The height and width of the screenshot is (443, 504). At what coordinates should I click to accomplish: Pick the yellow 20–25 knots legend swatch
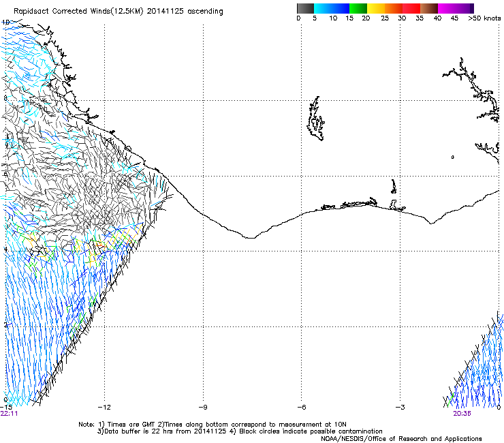376,8
